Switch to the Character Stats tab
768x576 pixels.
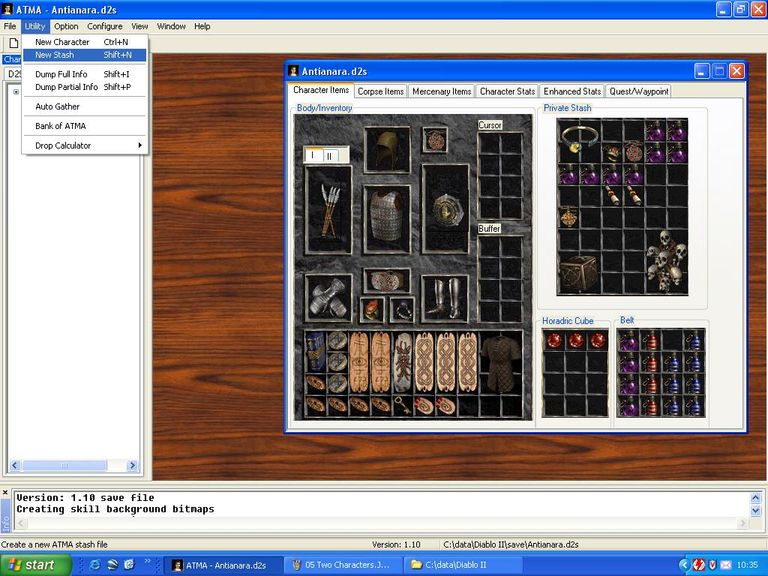pos(507,92)
